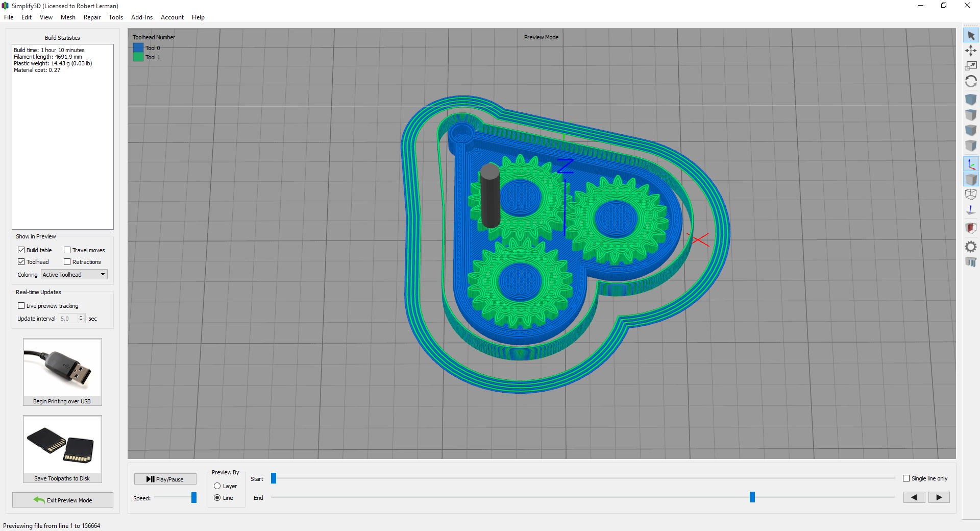The image size is (980, 531).
Task: Enable Travel moves in preview
Action: 67,250
